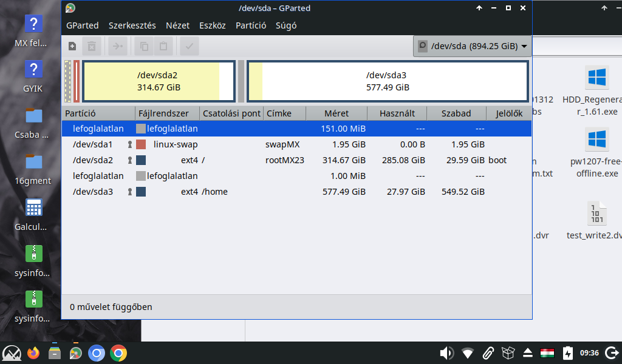Screen dimensions: 622x364
Task: Sort by the Méret column header
Action: click(x=336, y=113)
